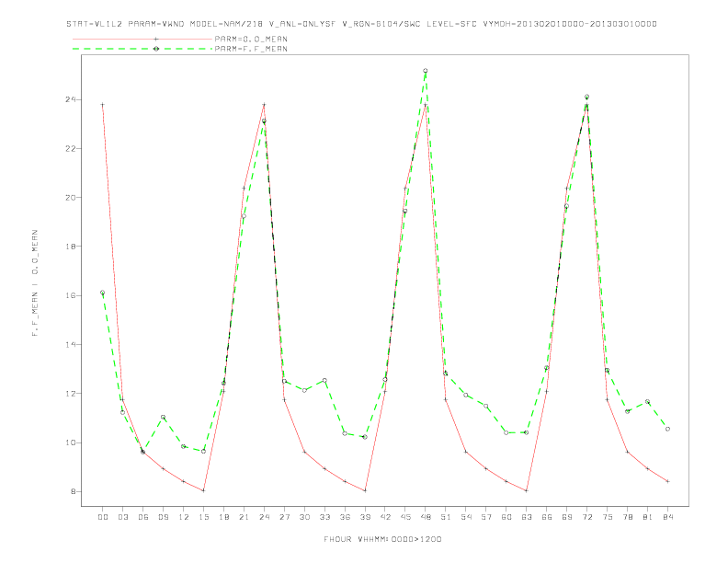
Task: Click green forecast circle marker at hour 84
Action: (x=667, y=429)
